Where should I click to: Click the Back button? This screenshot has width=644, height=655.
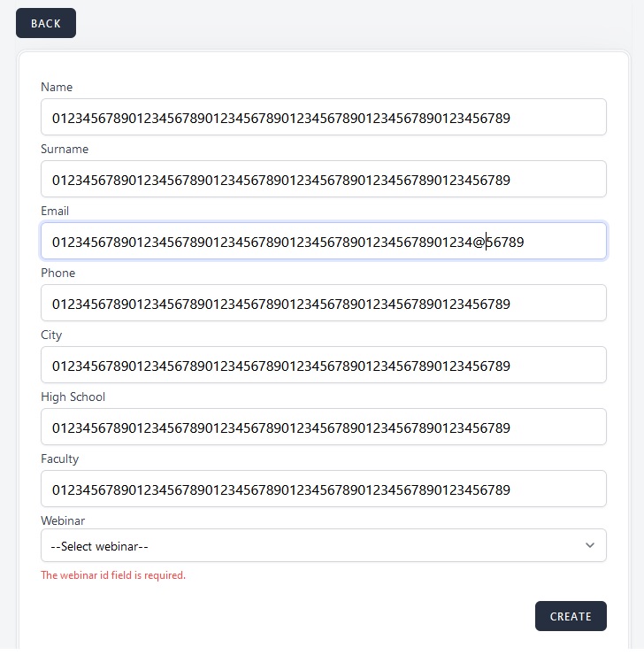click(46, 23)
